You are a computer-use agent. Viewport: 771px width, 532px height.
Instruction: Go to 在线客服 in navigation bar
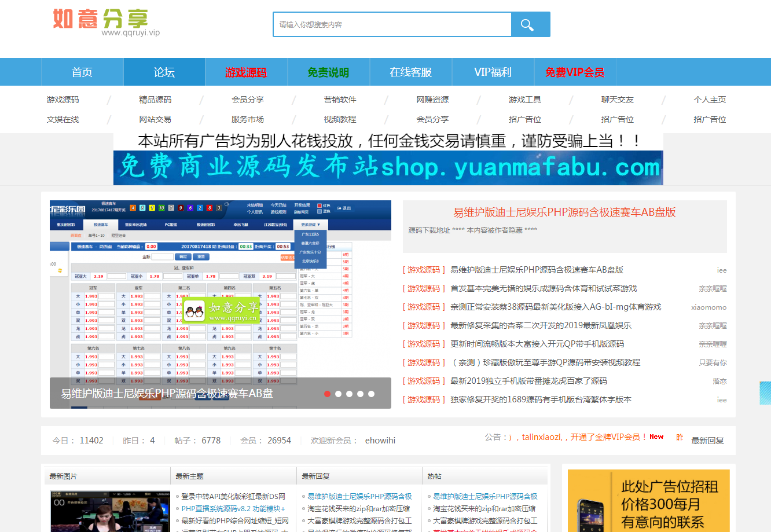tap(410, 72)
